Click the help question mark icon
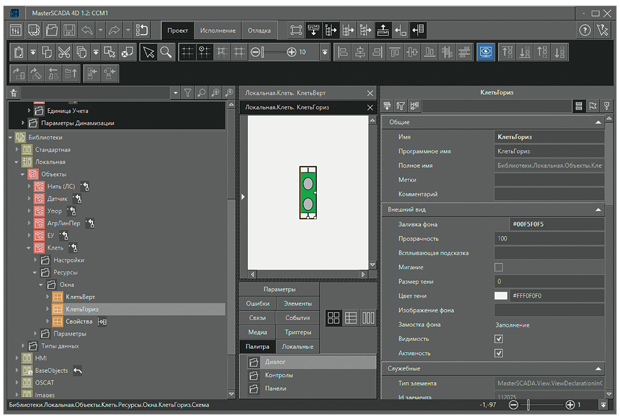620x419 pixels. (x=585, y=30)
